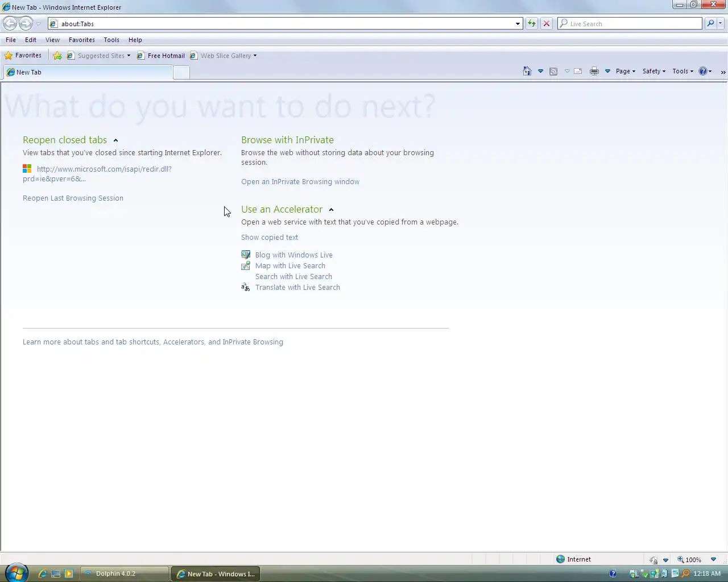Click command bar overflow chevron
Screen dimensions: 728x582
(723, 72)
